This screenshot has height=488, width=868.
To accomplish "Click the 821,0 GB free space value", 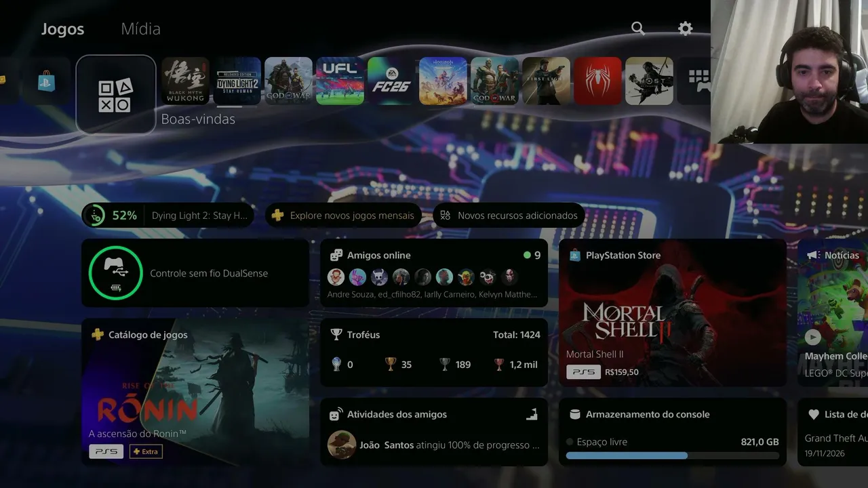I will (759, 442).
